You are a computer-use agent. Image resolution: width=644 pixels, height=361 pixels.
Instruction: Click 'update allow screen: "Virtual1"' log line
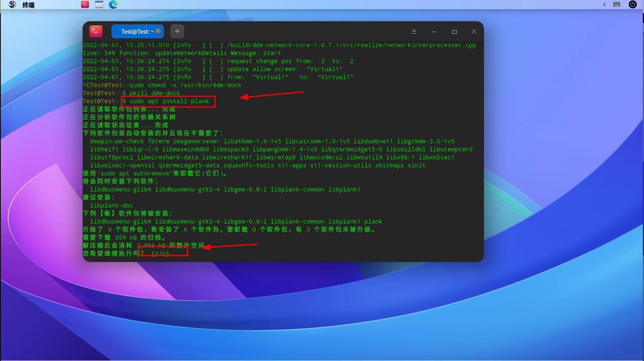coord(213,69)
